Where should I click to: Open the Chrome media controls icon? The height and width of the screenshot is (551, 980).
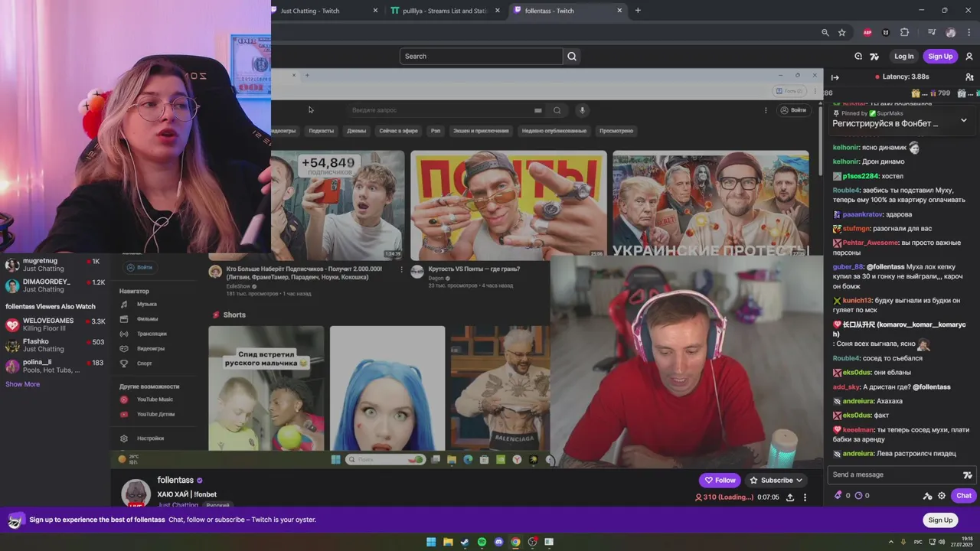click(x=932, y=33)
